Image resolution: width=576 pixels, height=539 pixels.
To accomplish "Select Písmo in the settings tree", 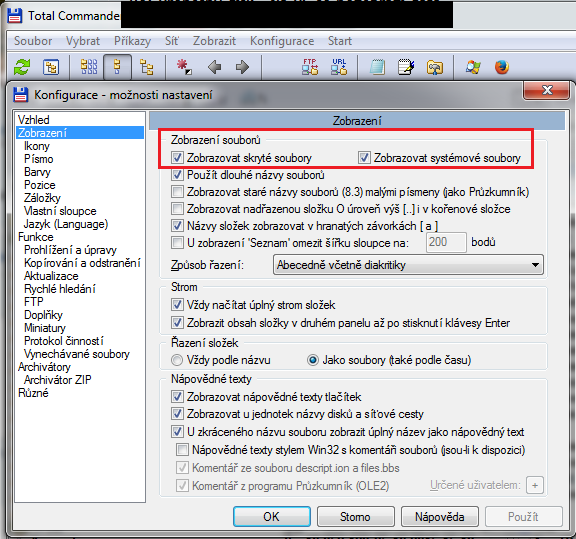I will click(39, 159).
